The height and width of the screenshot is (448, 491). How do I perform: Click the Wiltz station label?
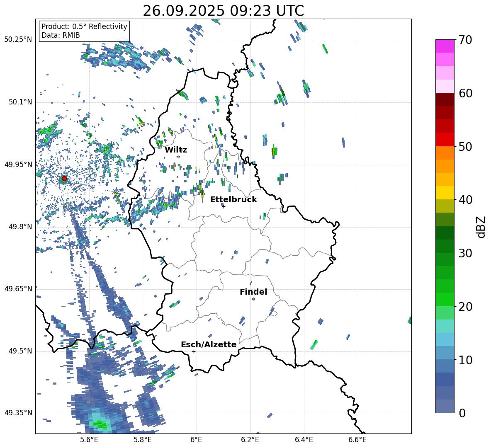pos(176,150)
